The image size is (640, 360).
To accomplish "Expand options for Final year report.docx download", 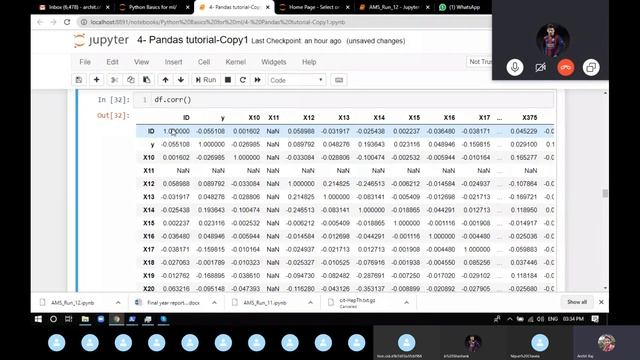I will [214, 302].
